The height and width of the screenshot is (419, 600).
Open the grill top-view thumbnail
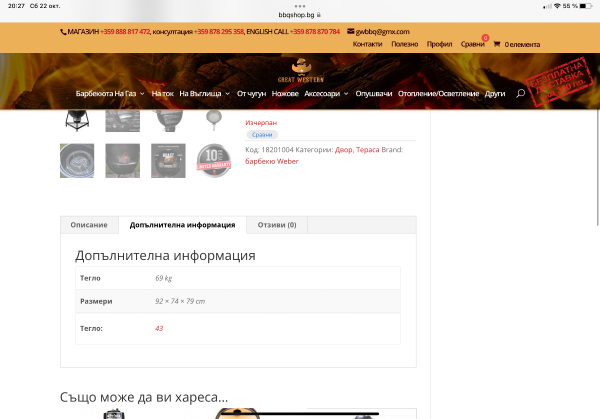pos(77,161)
